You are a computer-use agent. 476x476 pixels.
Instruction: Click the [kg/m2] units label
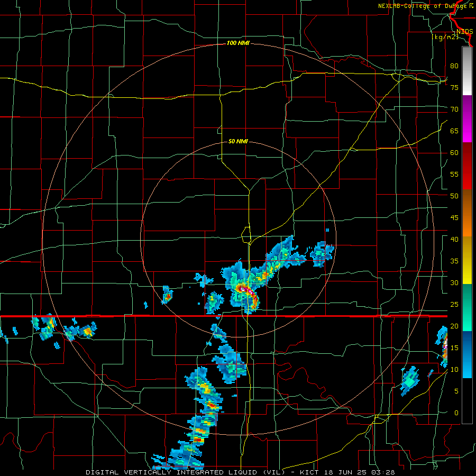(445, 37)
